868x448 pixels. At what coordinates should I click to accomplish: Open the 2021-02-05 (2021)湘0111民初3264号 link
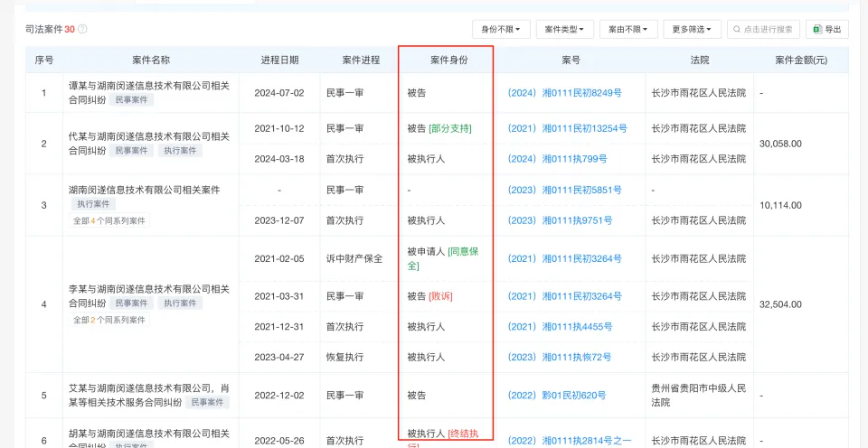click(564, 258)
